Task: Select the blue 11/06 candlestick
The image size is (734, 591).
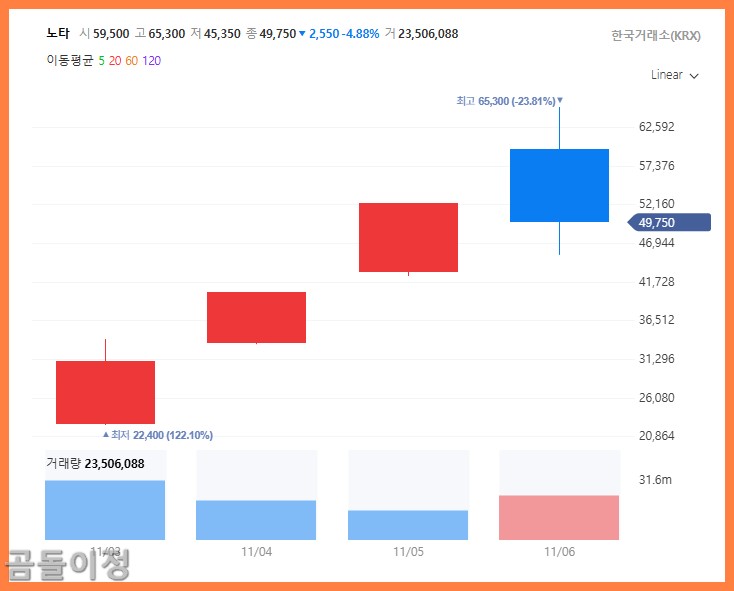Action: [x=559, y=185]
